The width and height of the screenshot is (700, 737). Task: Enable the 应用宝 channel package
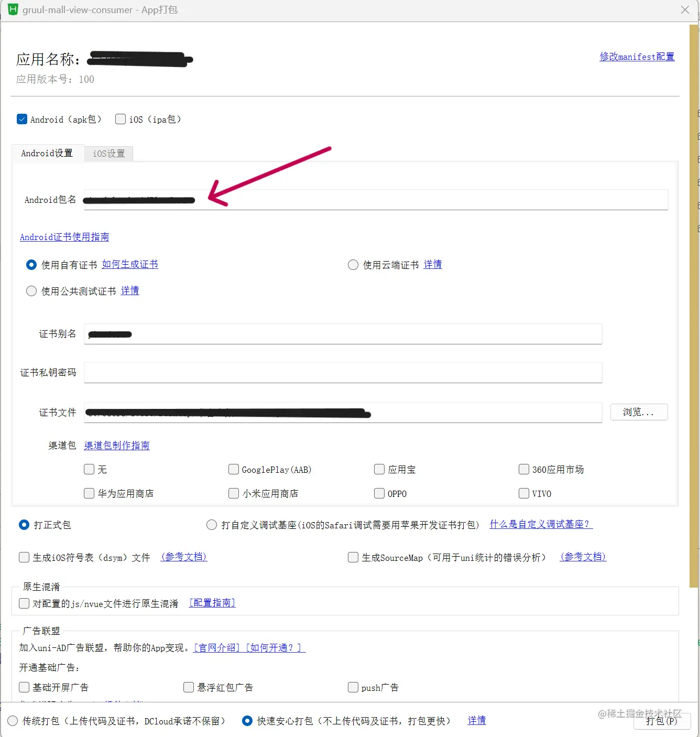click(379, 469)
